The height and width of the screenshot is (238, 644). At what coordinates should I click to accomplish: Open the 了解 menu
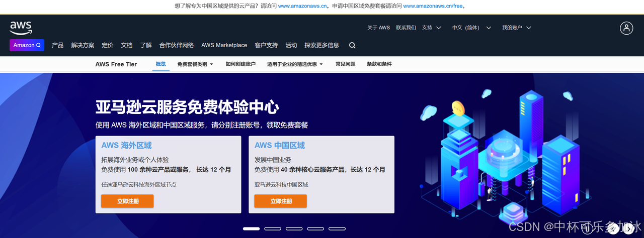[146, 45]
